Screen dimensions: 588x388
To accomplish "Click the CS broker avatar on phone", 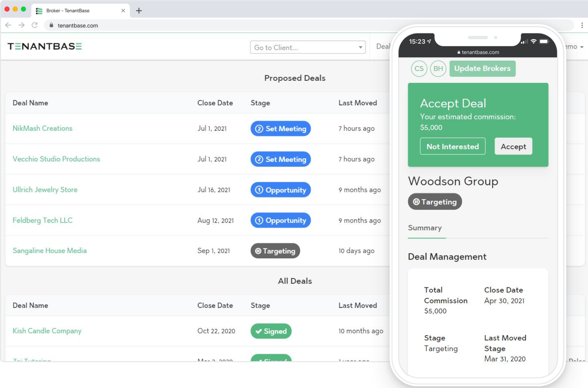I will click(x=419, y=69).
